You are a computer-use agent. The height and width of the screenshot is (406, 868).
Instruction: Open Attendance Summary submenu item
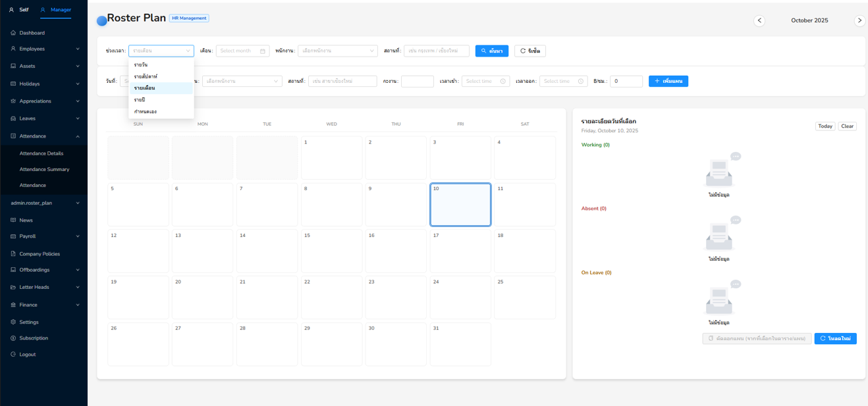click(44, 170)
